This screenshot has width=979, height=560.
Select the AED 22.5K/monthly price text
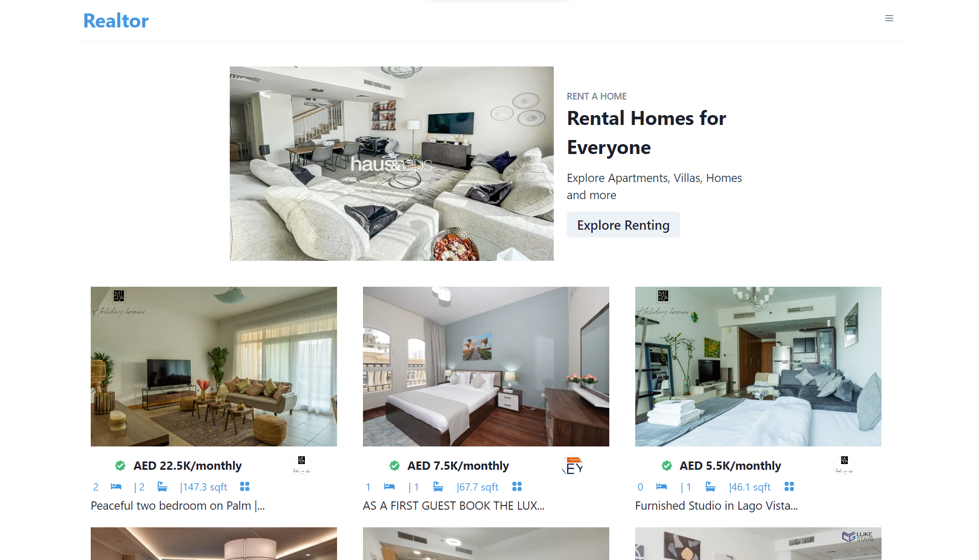click(x=188, y=466)
